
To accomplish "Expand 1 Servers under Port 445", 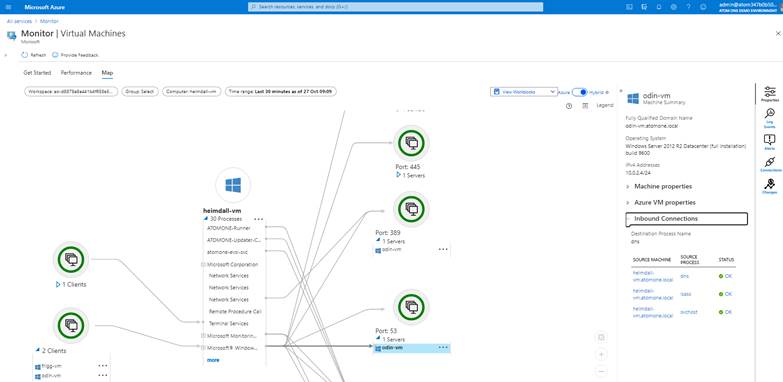I will tap(398, 175).
